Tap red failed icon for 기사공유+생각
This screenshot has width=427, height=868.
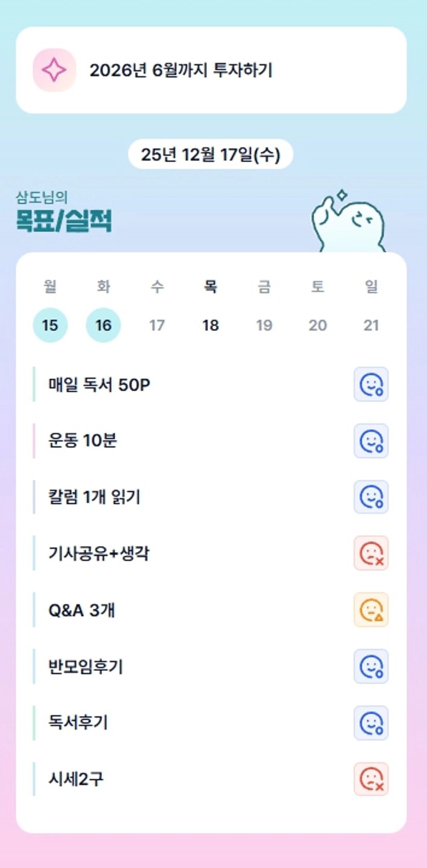click(371, 553)
